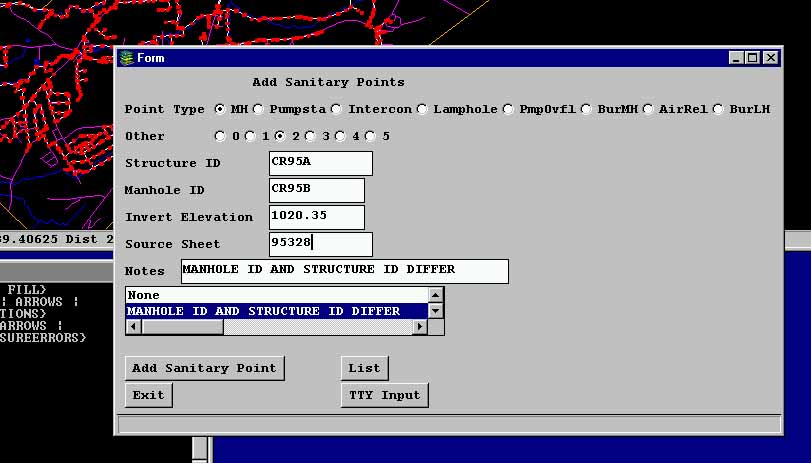The width and height of the screenshot is (811, 463).
Task: Choose Other option 5
Action: point(370,136)
